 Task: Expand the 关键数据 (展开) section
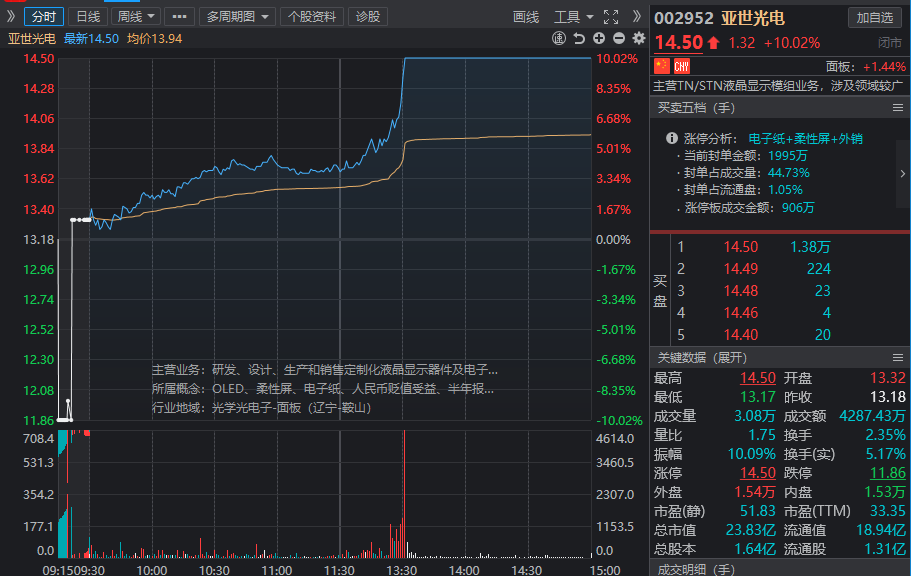pos(702,357)
